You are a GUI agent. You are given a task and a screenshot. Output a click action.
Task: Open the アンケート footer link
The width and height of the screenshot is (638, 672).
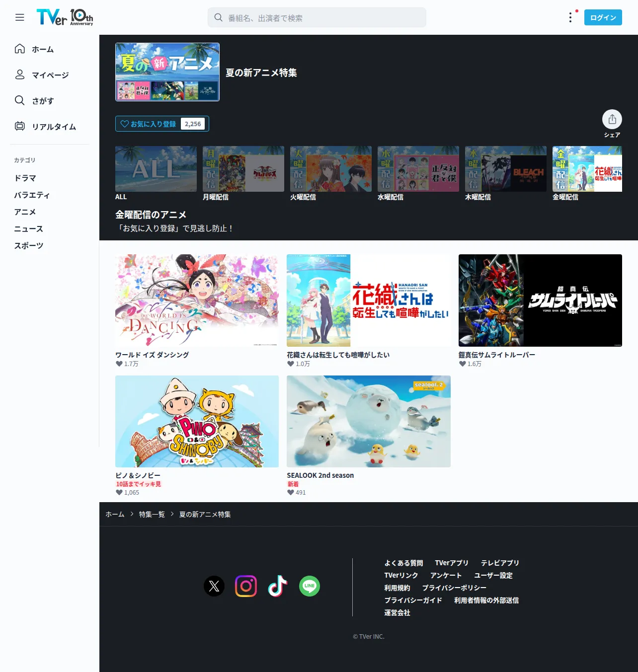[446, 575]
